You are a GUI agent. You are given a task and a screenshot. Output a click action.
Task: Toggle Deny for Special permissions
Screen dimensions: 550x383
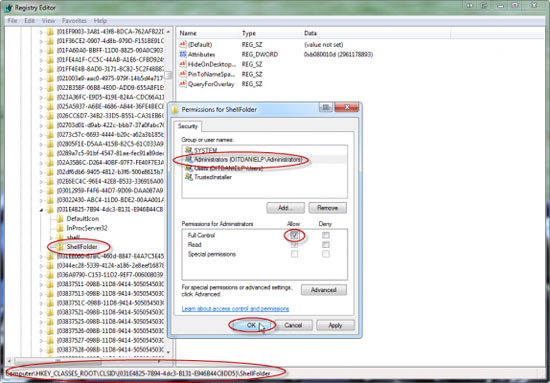click(x=326, y=254)
